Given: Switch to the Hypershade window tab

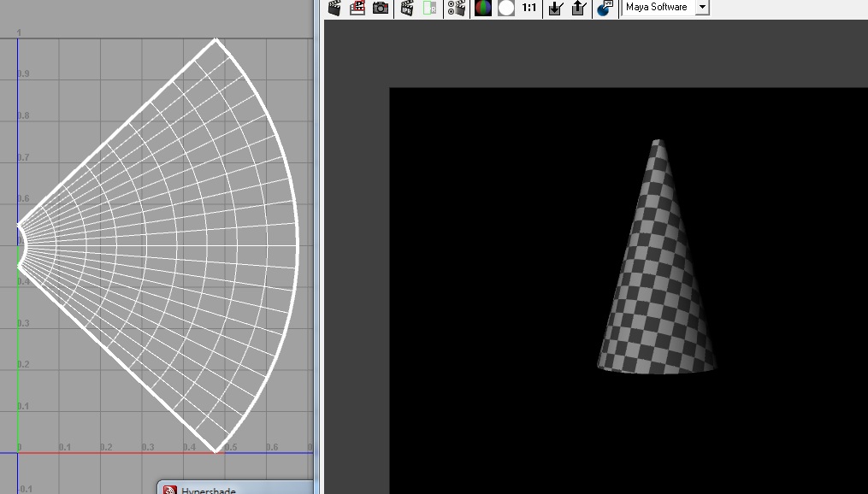Looking at the screenshot, I should click(x=235, y=488).
